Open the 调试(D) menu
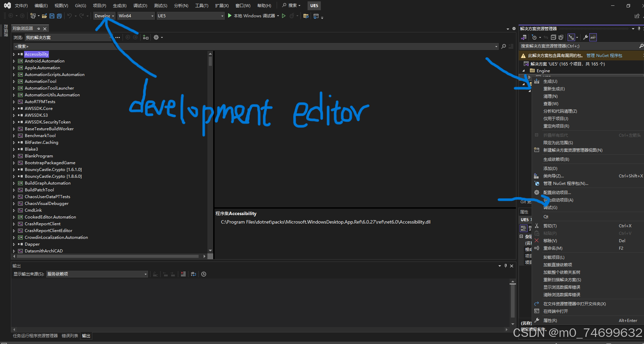 [140, 6]
